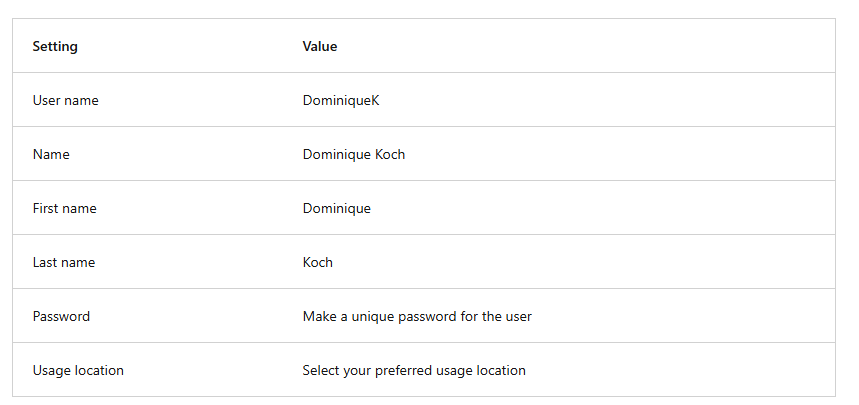Screen dimensions: 859x405
Task: Select the First name label cell
Action: [x=64, y=208]
